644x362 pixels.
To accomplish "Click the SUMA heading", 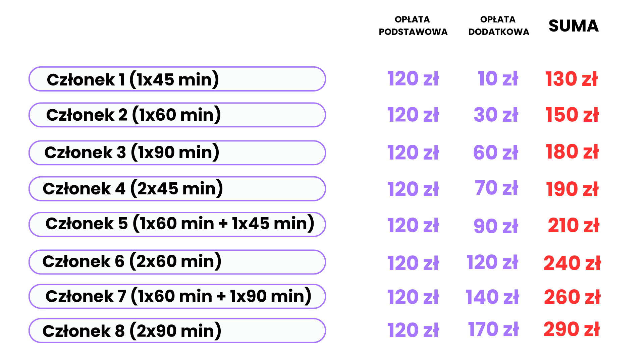I will tap(574, 26).
